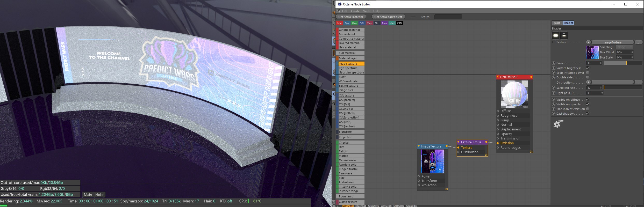Click Get Active material button
The image size is (644, 207).
coord(350,17)
